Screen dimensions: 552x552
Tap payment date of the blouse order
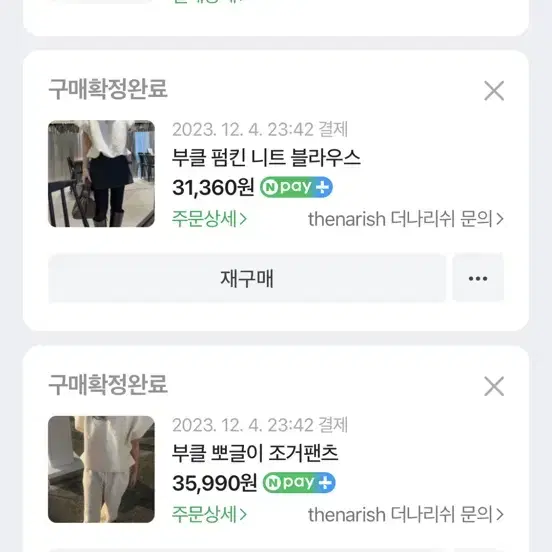click(260, 130)
